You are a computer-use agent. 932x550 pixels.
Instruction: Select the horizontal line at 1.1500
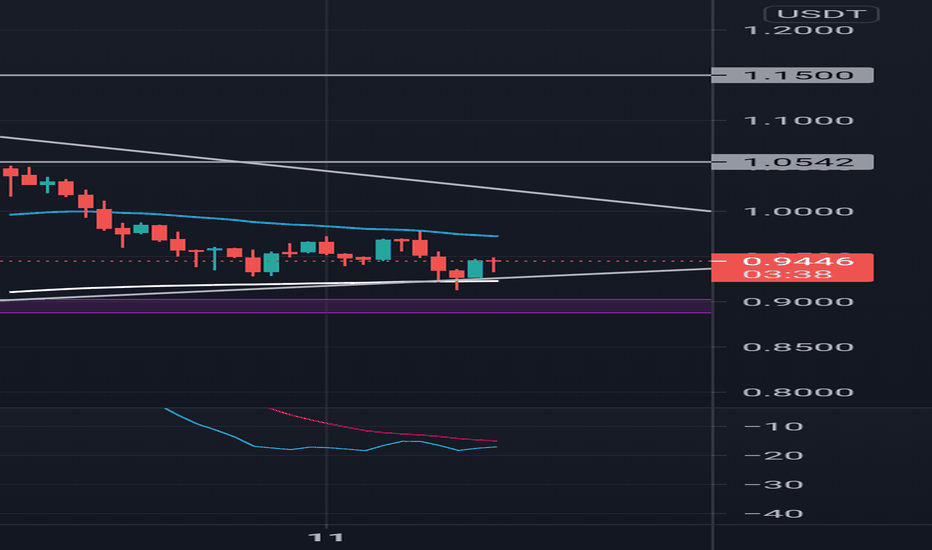click(x=355, y=76)
